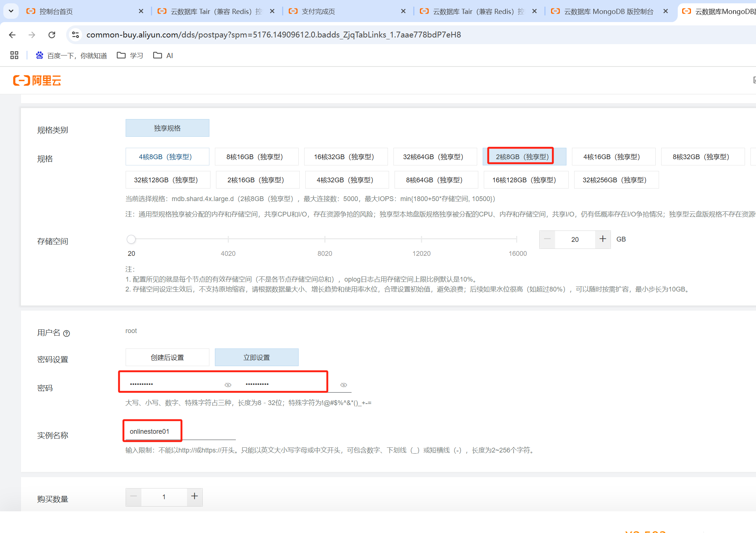Open site information icon in address bar
756x533 pixels.
tap(75, 35)
